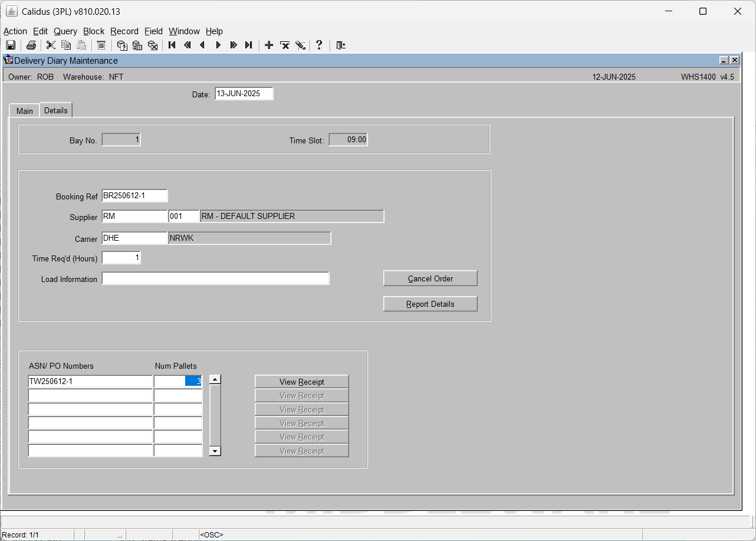The height and width of the screenshot is (541, 756).
Task: Click the Help question mark icon
Action: [x=319, y=45]
